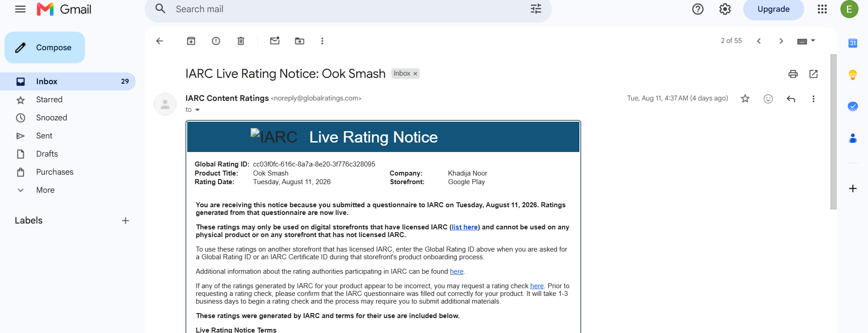The height and width of the screenshot is (333, 868).
Task: Open message More options menu
Action: coord(813,99)
